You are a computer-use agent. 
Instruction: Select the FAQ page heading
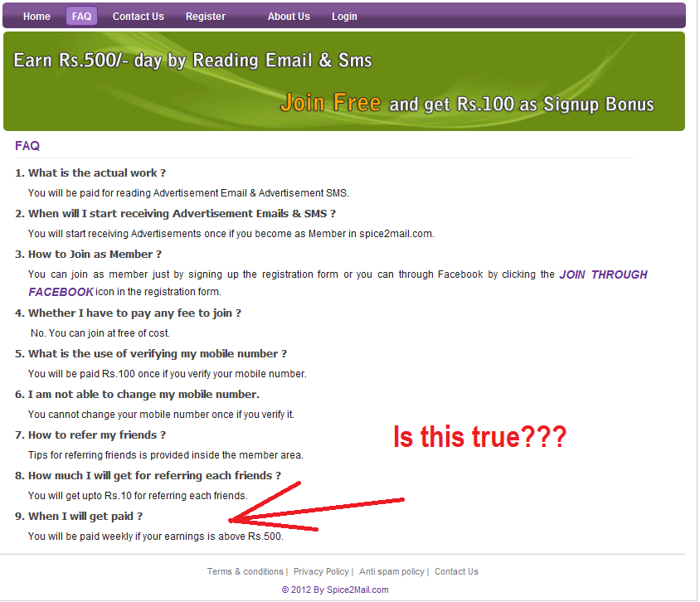27,145
